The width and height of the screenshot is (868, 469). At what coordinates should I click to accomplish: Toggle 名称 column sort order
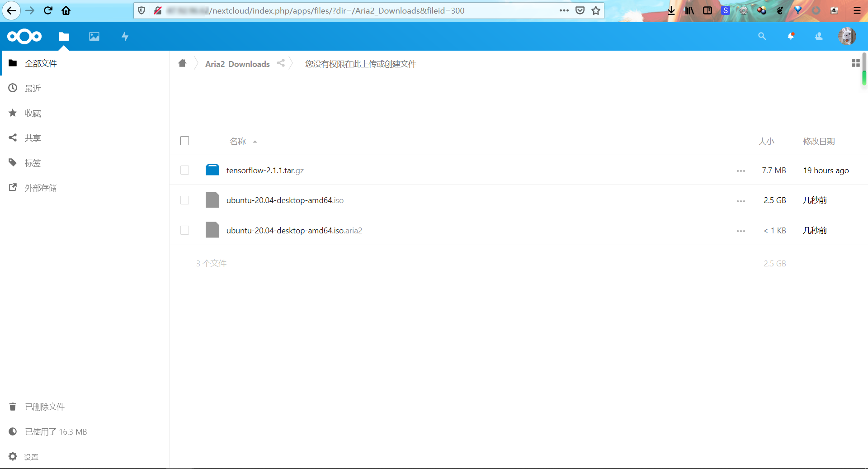238,141
